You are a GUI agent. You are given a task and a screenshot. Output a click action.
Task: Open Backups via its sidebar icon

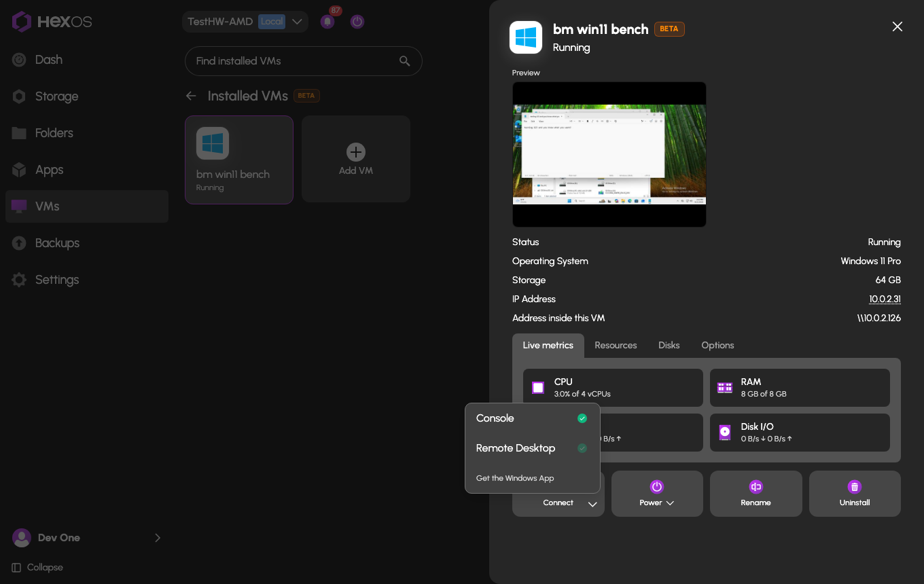[x=19, y=243]
